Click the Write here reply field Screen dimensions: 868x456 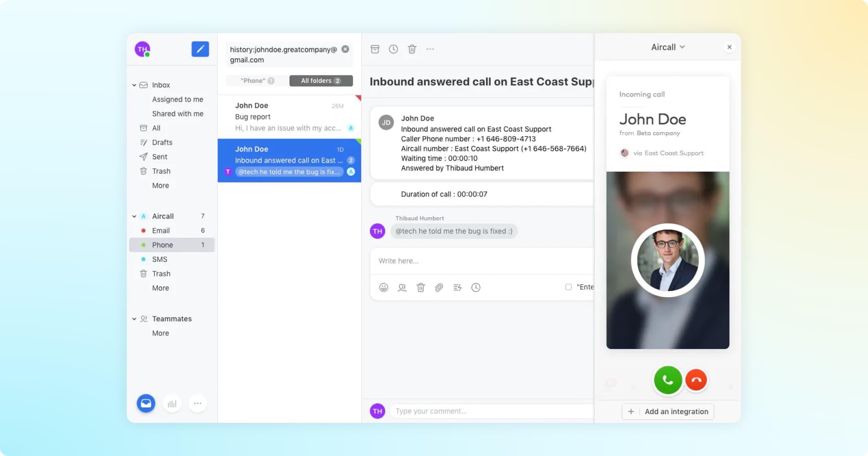click(x=482, y=261)
